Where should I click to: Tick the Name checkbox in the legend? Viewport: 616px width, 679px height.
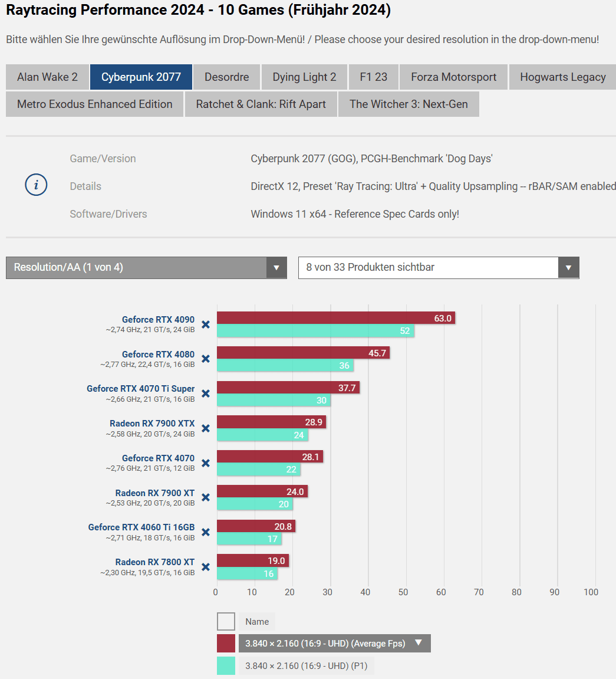click(226, 621)
